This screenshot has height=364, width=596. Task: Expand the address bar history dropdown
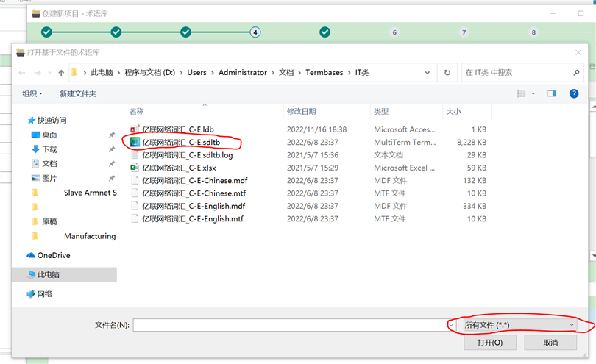(x=428, y=73)
